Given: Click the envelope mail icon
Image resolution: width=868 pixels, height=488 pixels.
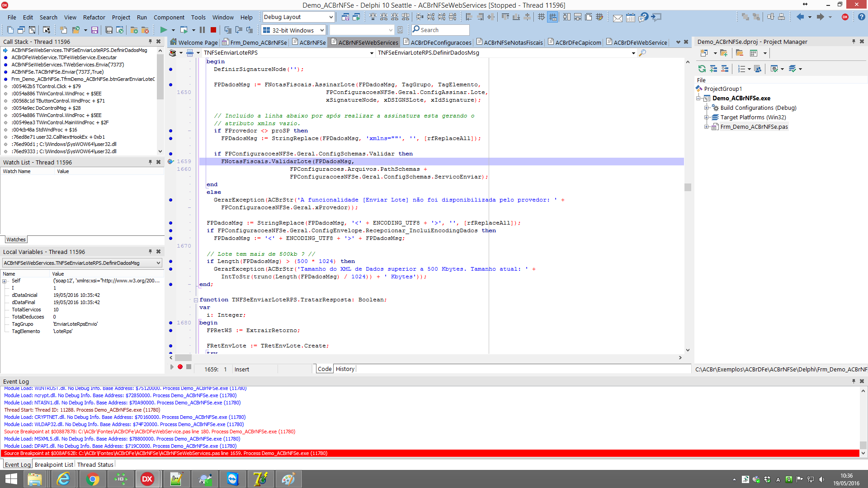Looking at the screenshot, I should (x=618, y=18).
